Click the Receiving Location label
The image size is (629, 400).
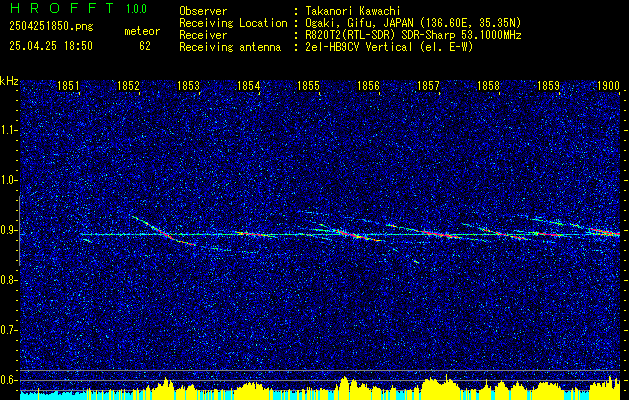click(233, 23)
